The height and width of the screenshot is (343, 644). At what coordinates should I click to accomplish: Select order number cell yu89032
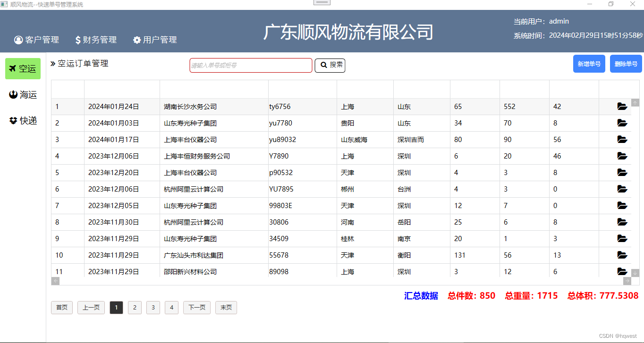pos(282,140)
